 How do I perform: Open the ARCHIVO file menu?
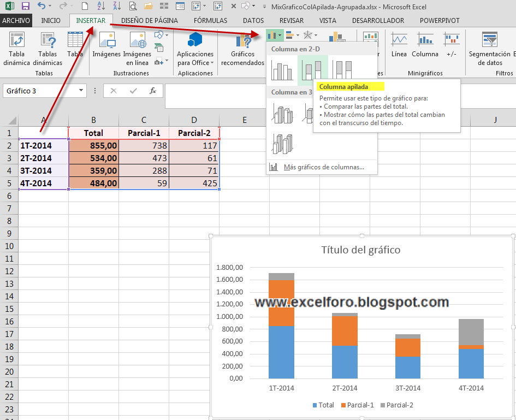coord(16,20)
